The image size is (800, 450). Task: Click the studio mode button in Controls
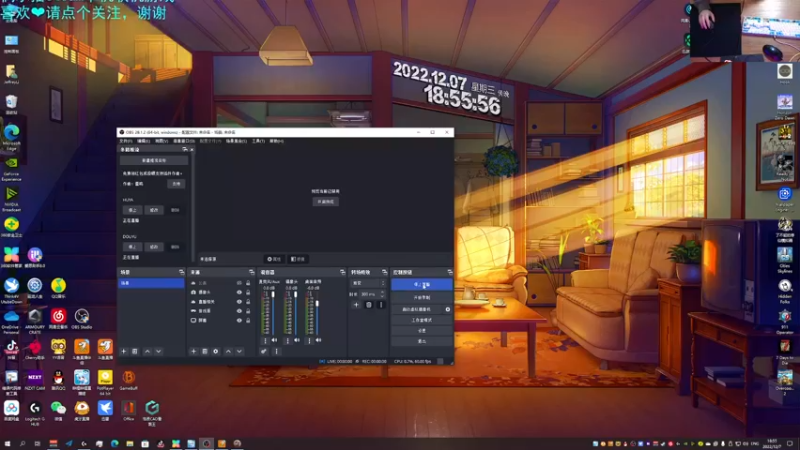tap(421, 320)
